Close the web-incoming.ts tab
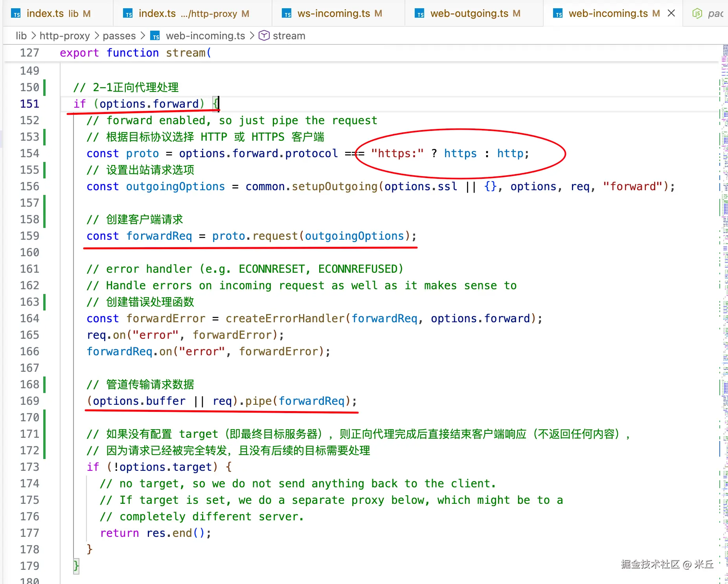 (671, 13)
